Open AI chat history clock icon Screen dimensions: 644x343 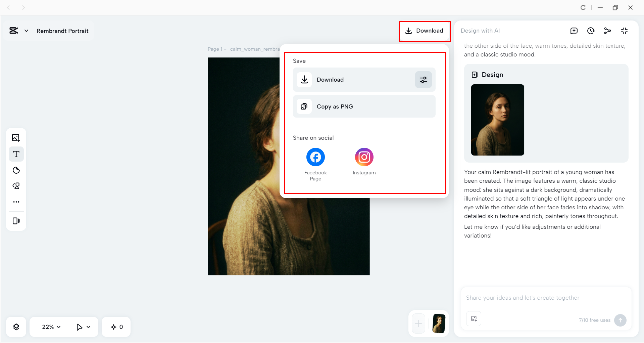[x=591, y=31]
